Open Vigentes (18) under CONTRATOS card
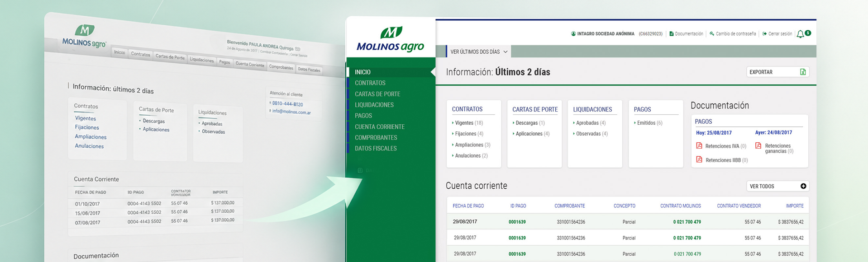 point(469,123)
